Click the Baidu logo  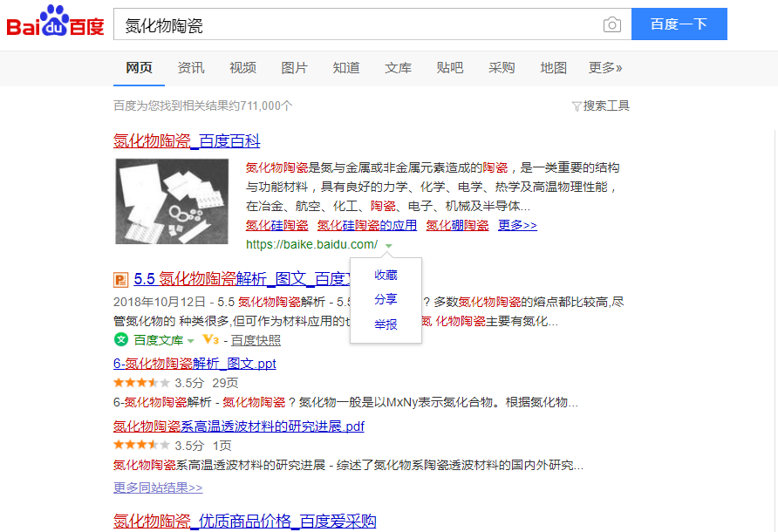tap(55, 21)
